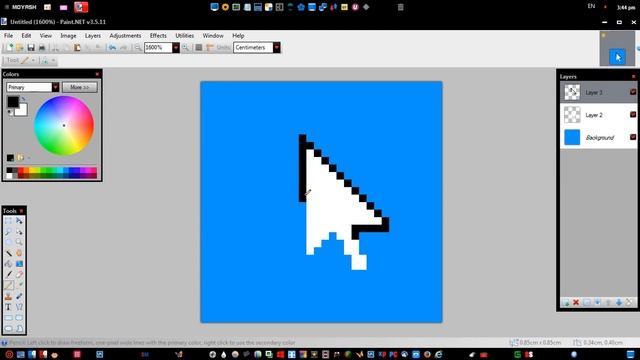This screenshot has width=640, height=360.
Task: Select the Paintbrush tool
Action: 8,274
